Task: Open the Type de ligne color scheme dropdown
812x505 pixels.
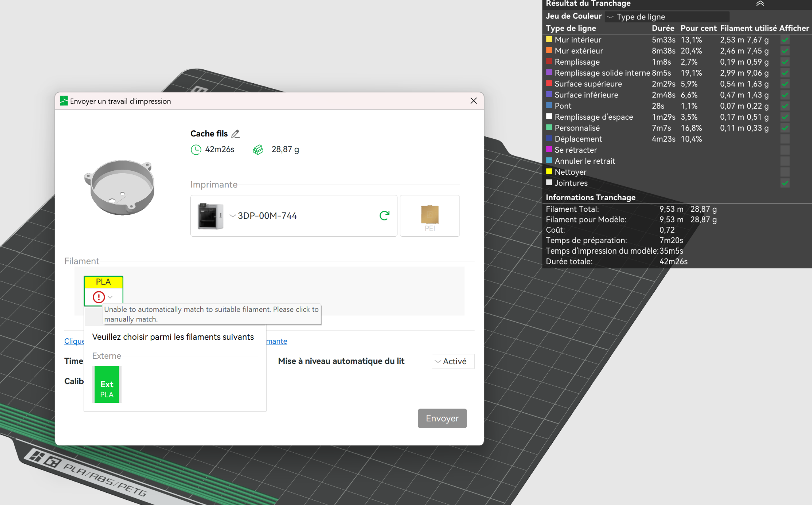Action: [x=668, y=17]
